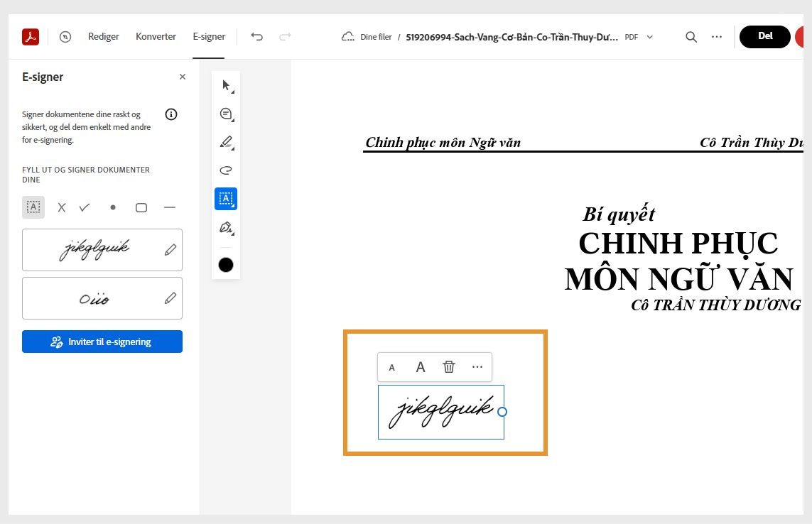Show E-signer info icon

(x=171, y=114)
